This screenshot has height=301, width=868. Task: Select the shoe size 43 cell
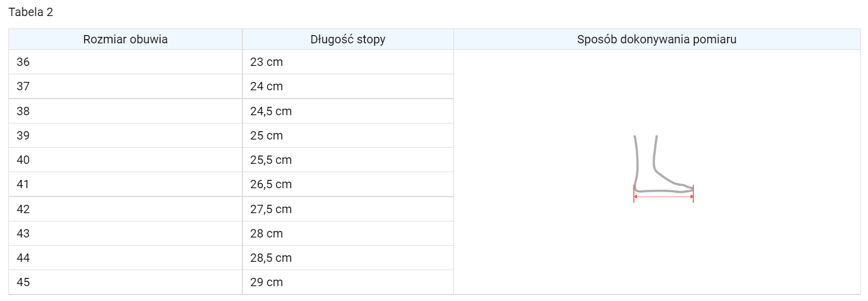pos(23,233)
